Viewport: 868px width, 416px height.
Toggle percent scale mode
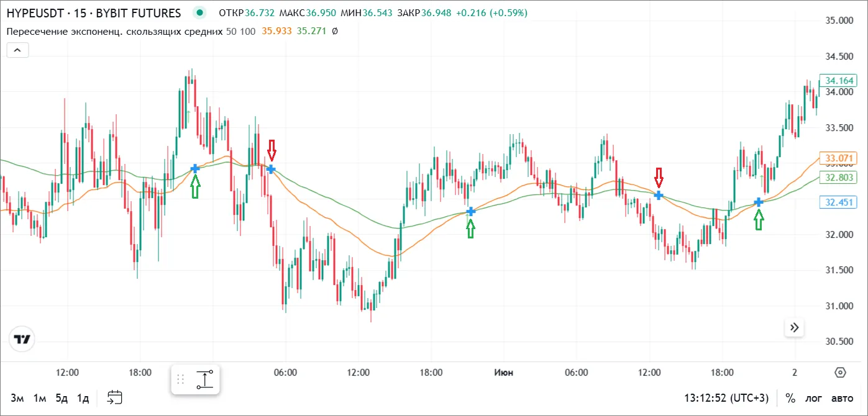[790, 398]
